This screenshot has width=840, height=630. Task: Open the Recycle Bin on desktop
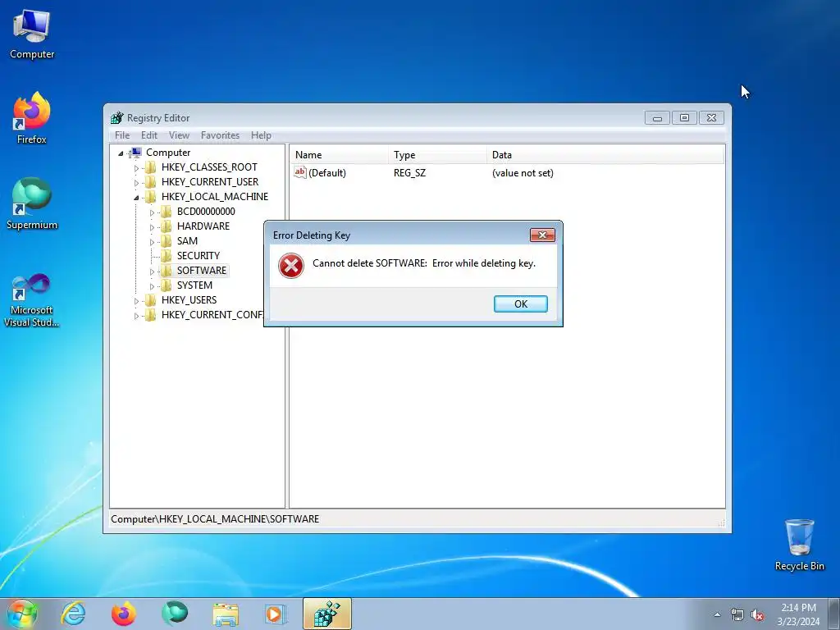(799, 545)
